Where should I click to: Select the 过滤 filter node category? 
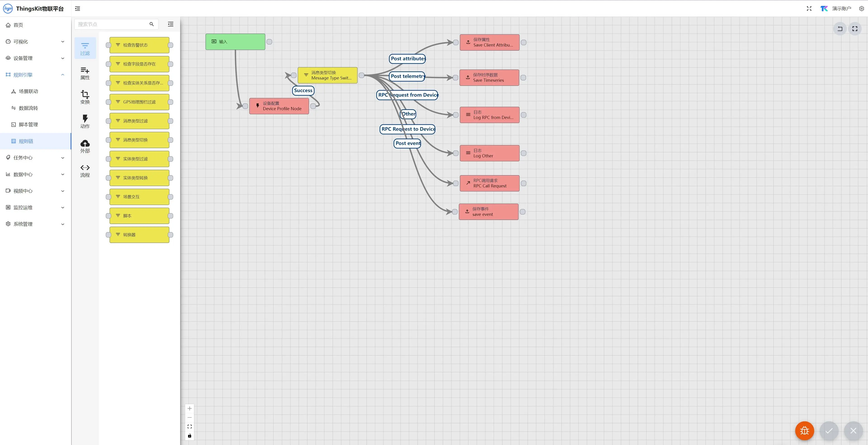pos(85,49)
